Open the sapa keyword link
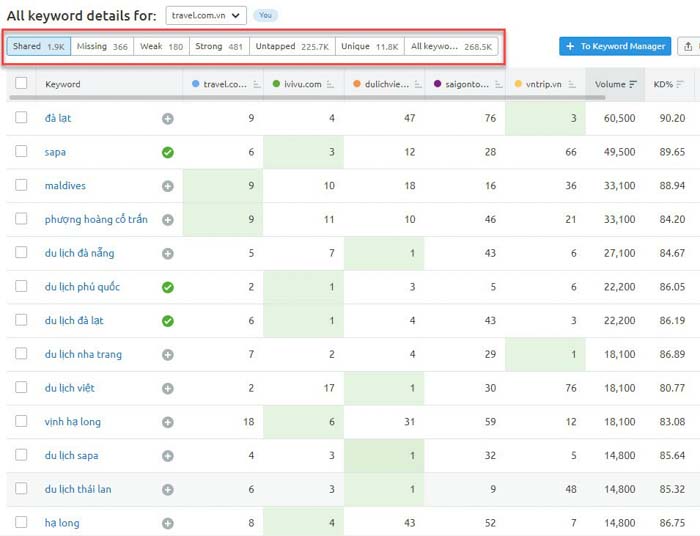 click(x=55, y=152)
